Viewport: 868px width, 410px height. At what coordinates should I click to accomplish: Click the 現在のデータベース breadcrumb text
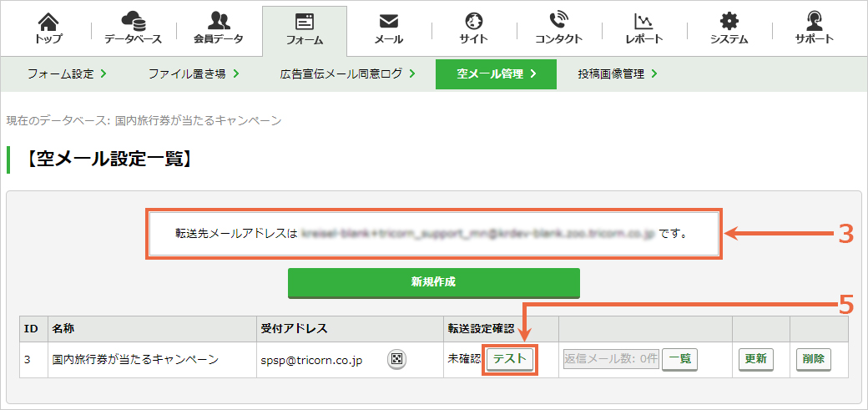click(144, 120)
